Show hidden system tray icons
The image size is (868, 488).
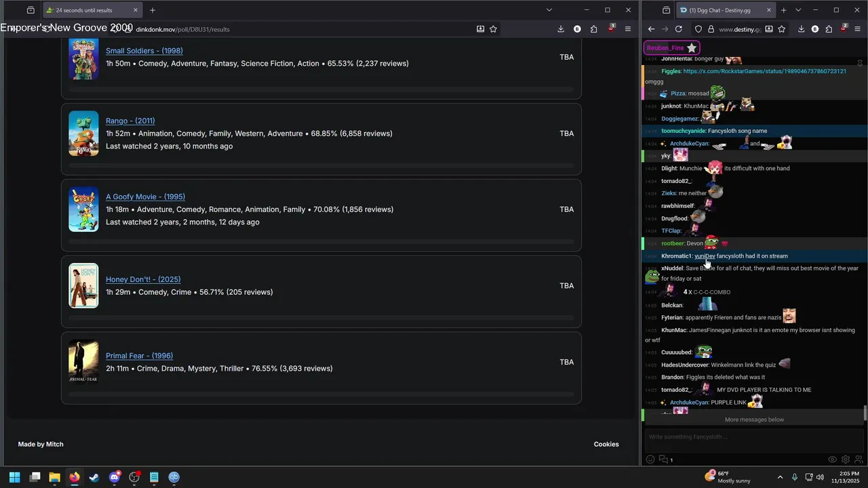[780, 477]
